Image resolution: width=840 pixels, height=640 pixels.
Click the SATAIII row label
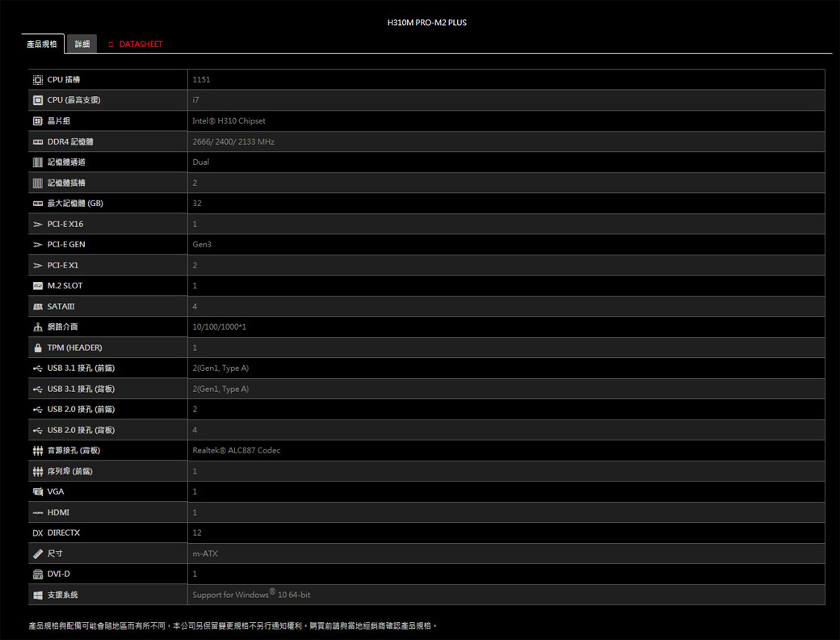coord(61,306)
